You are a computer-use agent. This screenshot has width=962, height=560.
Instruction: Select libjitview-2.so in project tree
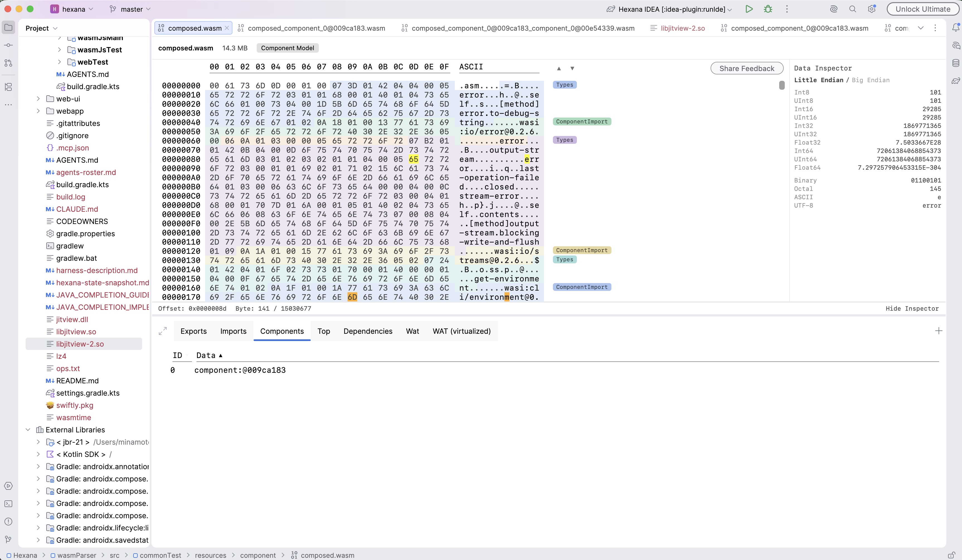click(x=84, y=344)
